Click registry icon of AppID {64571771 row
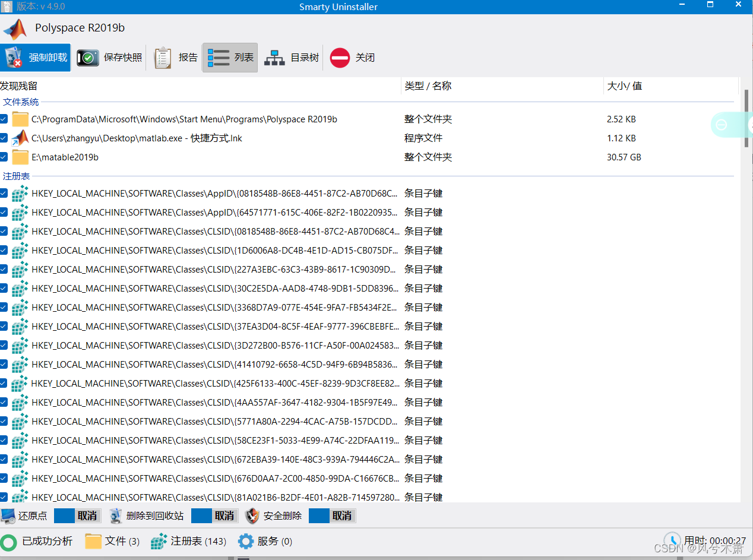 click(21, 213)
